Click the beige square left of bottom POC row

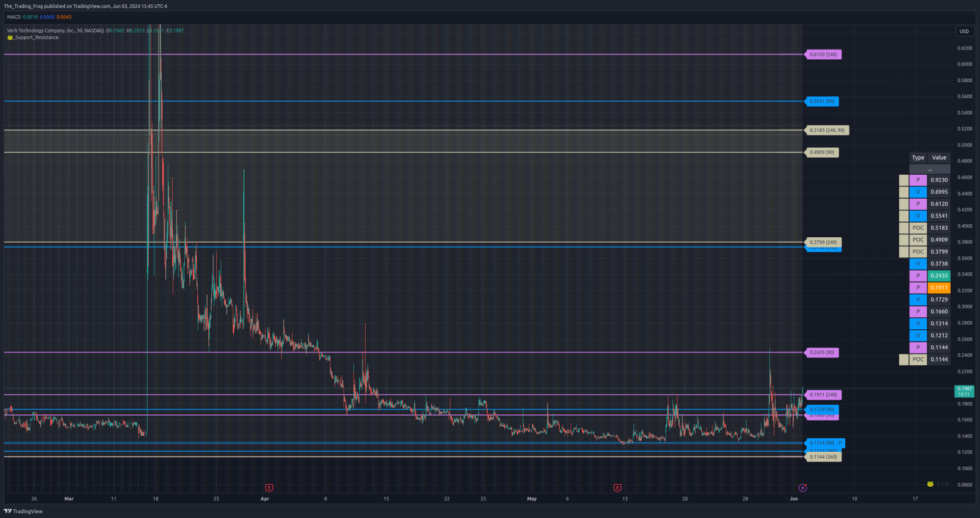tap(903, 360)
